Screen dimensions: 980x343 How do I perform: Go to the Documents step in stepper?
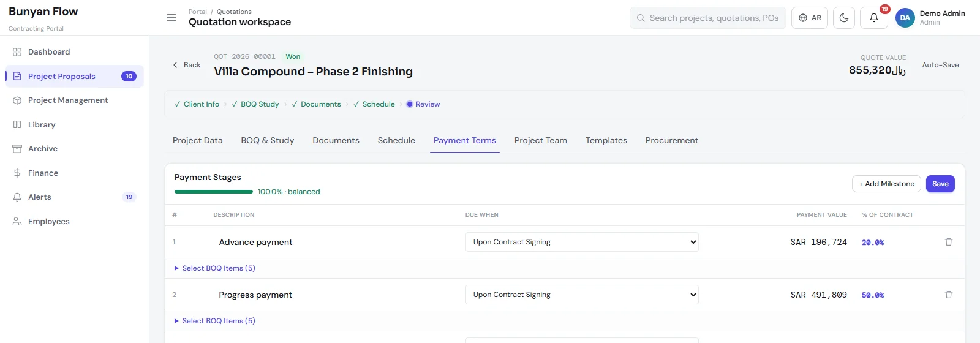pos(316,104)
